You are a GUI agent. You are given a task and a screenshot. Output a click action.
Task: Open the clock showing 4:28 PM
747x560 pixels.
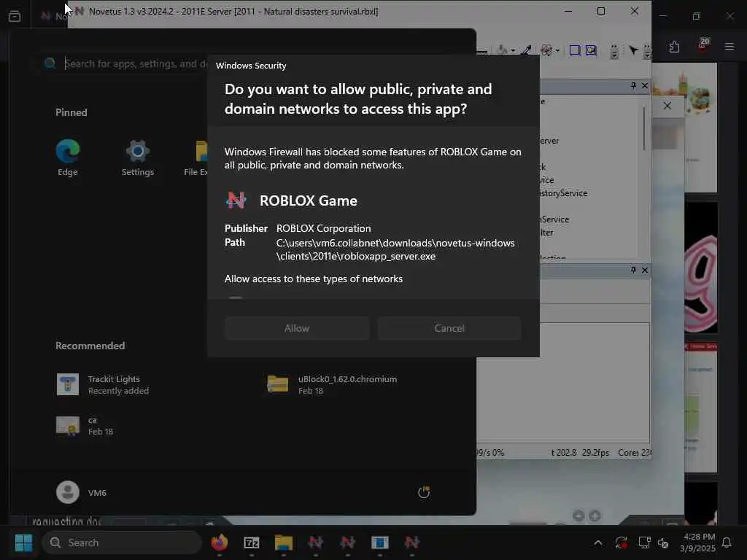point(697,542)
